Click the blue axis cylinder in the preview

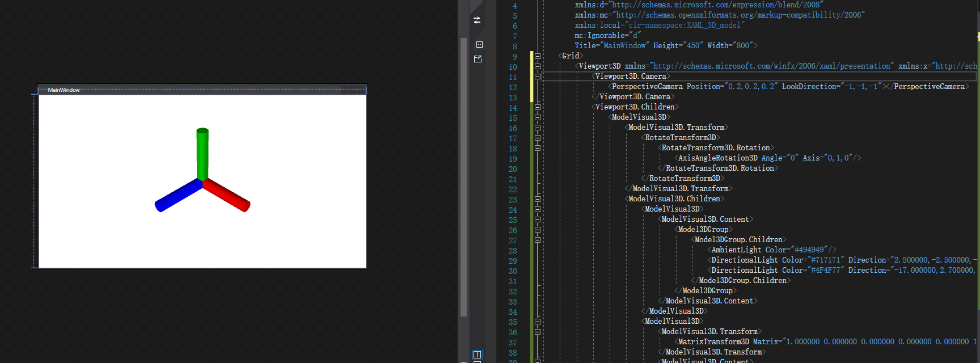pyautogui.click(x=178, y=196)
